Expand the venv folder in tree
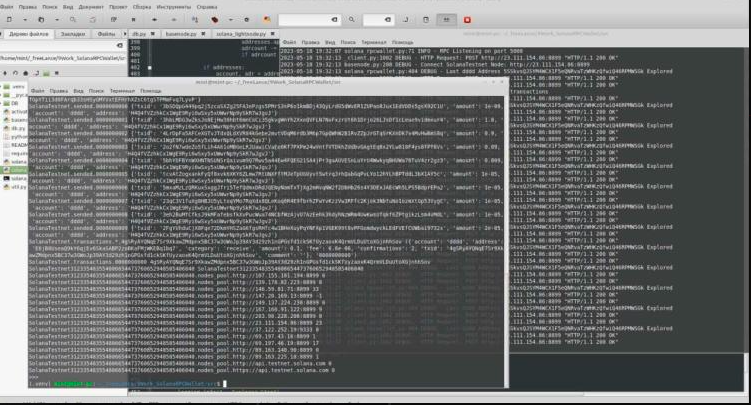Image resolution: width=751 pixels, height=405 pixels. tap(1, 87)
